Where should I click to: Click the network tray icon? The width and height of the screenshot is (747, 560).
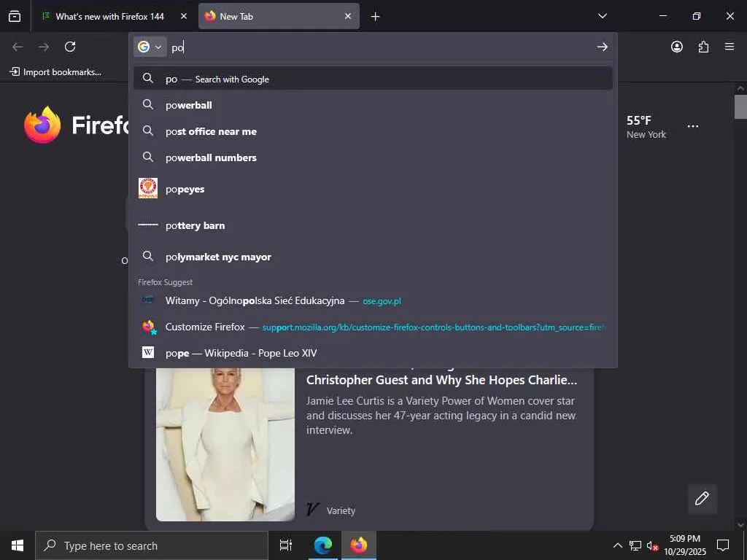[x=635, y=545]
